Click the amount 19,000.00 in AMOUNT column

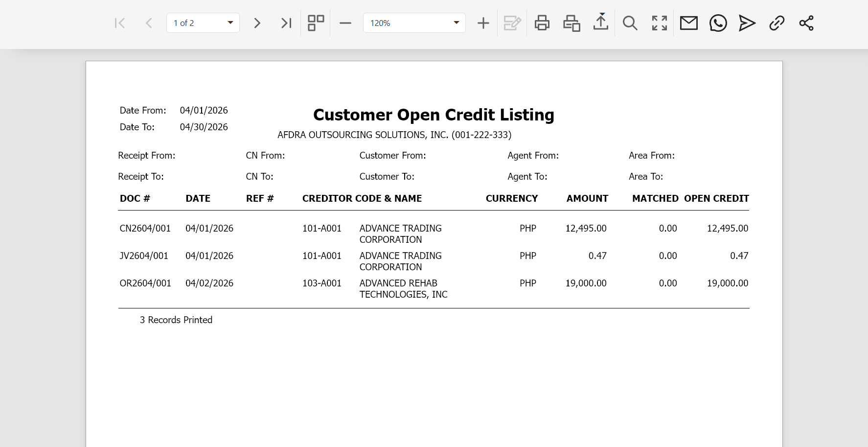point(586,283)
